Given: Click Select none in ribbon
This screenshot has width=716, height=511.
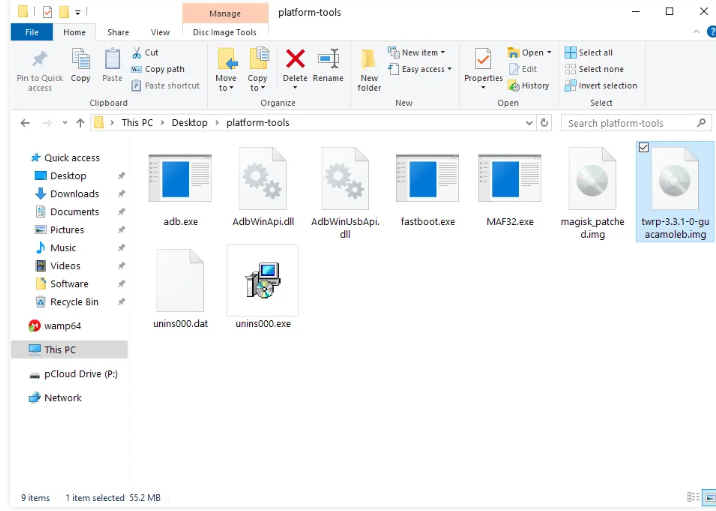Looking at the screenshot, I should 594,69.
